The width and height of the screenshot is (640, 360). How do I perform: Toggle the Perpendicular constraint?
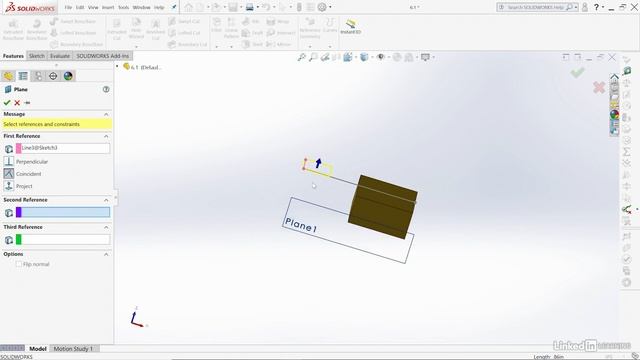(9, 162)
